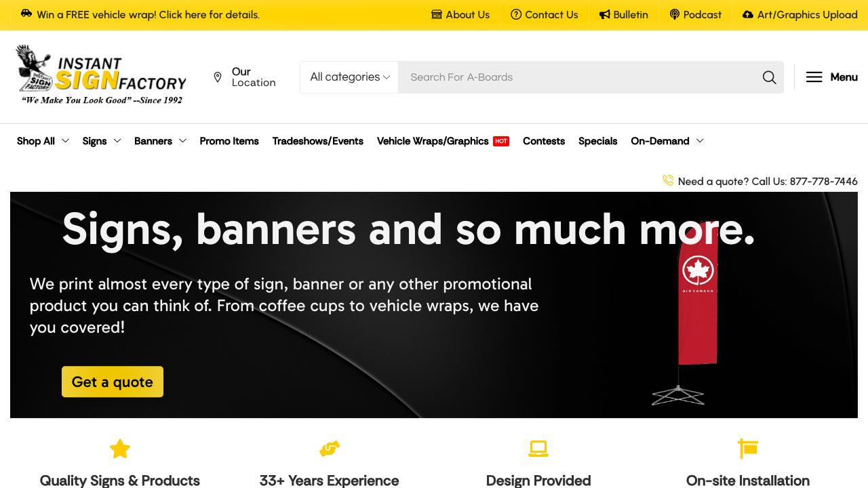
Task: Open the Contact Us link
Action: pos(544,15)
